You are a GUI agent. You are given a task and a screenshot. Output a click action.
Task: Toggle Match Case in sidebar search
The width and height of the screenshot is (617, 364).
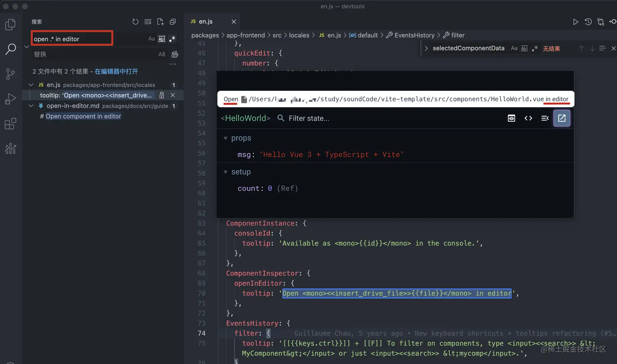[x=151, y=39]
